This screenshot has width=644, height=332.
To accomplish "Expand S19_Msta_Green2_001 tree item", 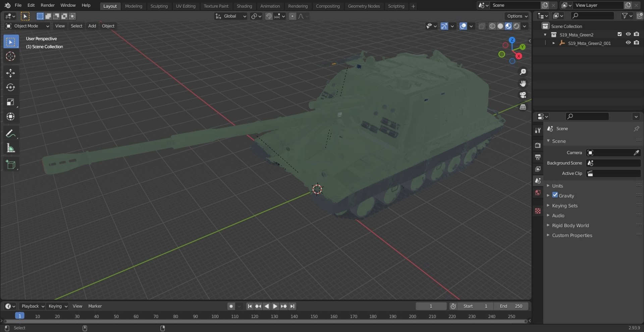I will click(553, 43).
